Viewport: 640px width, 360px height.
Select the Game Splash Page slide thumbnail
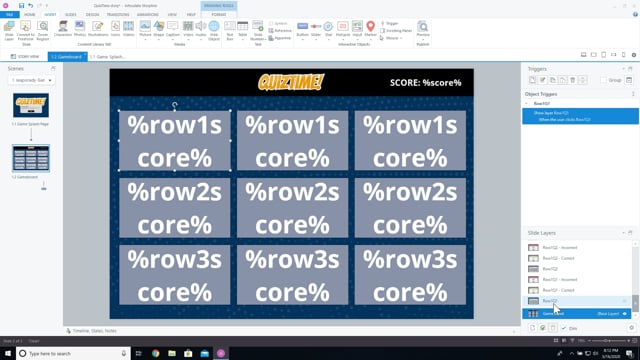click(31, 105)
